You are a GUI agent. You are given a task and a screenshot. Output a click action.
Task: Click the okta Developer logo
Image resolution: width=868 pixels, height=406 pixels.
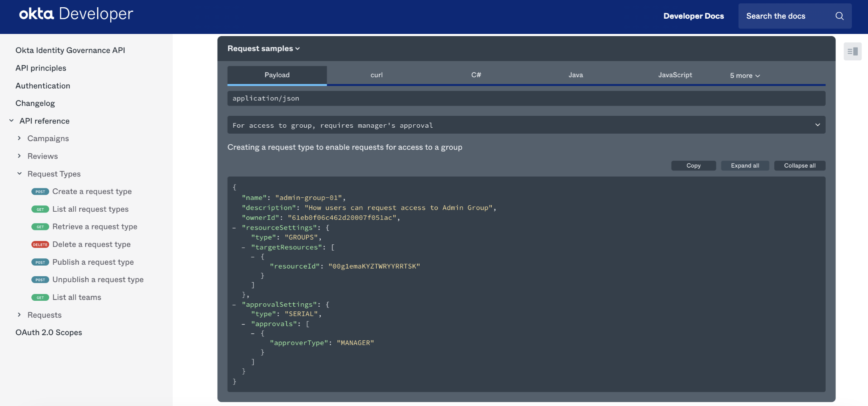76,14
